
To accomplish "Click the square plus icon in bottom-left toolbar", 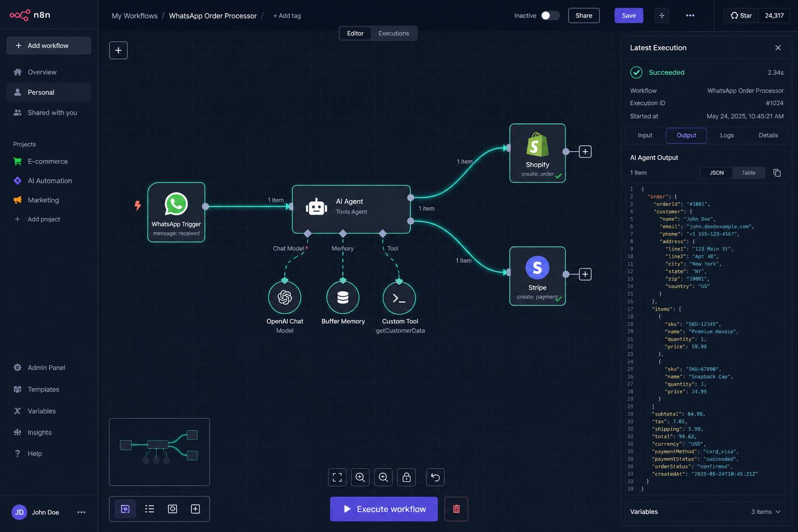I will [195, 509].
